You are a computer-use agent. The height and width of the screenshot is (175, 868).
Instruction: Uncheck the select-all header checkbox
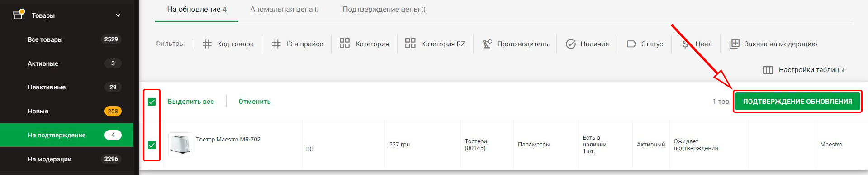(x=152, y=102)
